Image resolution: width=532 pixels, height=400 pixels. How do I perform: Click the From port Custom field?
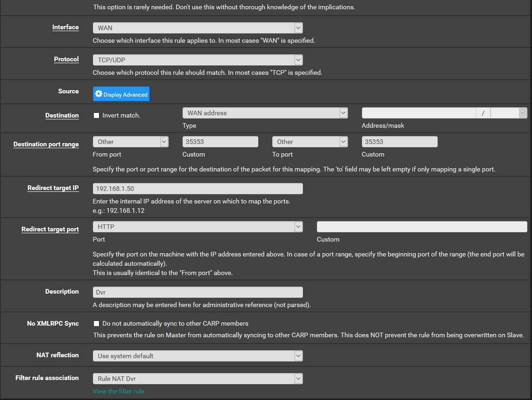220,142
